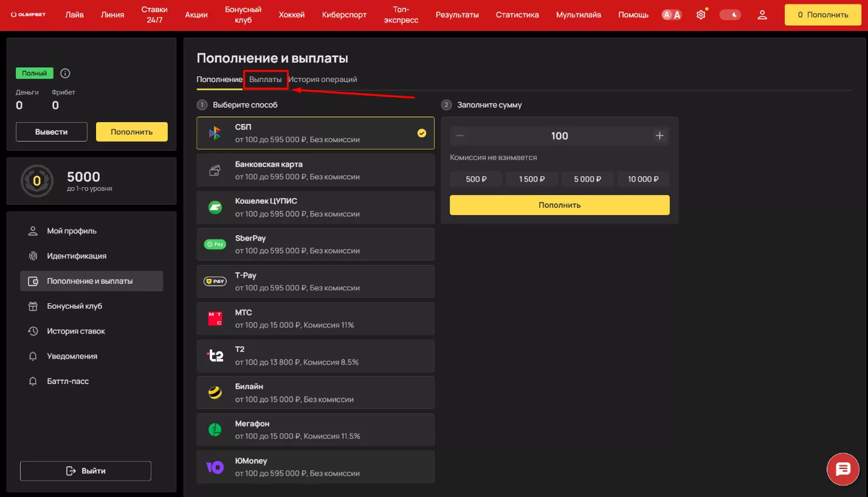Click the Вывести withdrawal button
The height and width of the screenshot is (497, 868).
pos(51,131)
